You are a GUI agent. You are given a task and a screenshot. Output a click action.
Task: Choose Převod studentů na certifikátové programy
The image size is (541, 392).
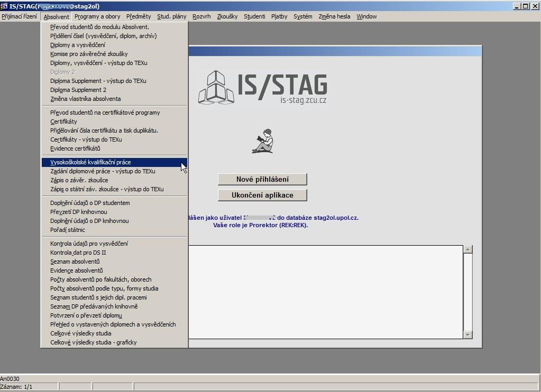[114, 113]
